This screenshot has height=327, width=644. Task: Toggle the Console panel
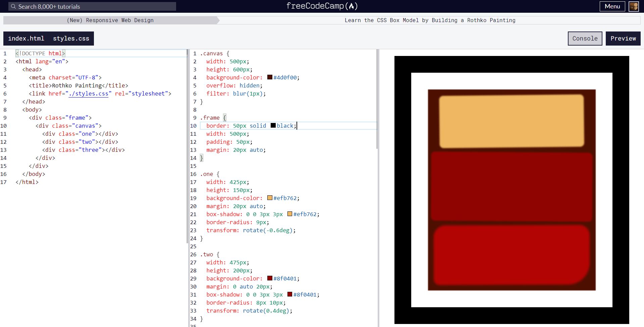coord(585,39)
